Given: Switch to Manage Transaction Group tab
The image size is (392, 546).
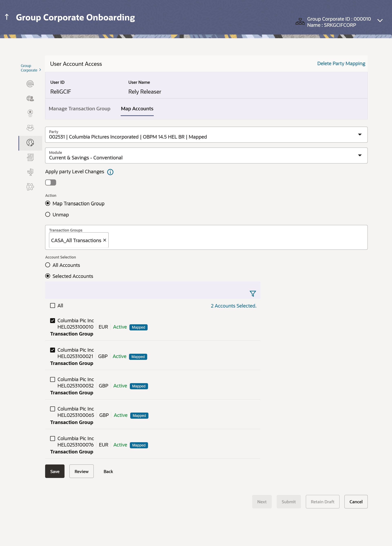Looking at the screenshot, I should coord(79,109).
